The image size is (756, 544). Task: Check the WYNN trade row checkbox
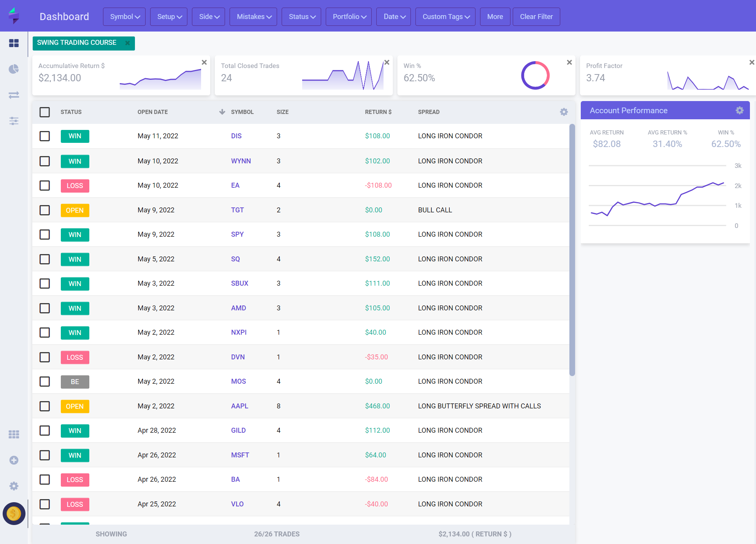click(x=45, y=161)
